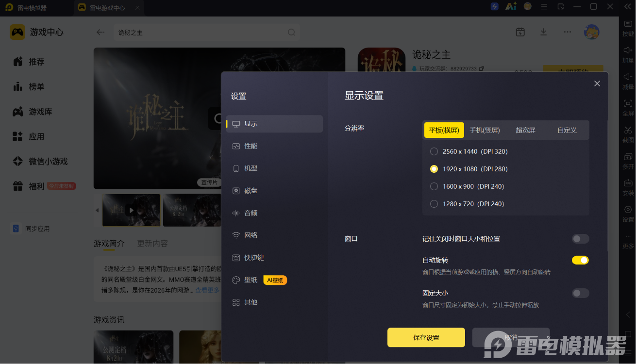Click the blue lightning accelerator icon in title bar
Image resolution: width=636 pixels, height=364 pixels.
494,7
